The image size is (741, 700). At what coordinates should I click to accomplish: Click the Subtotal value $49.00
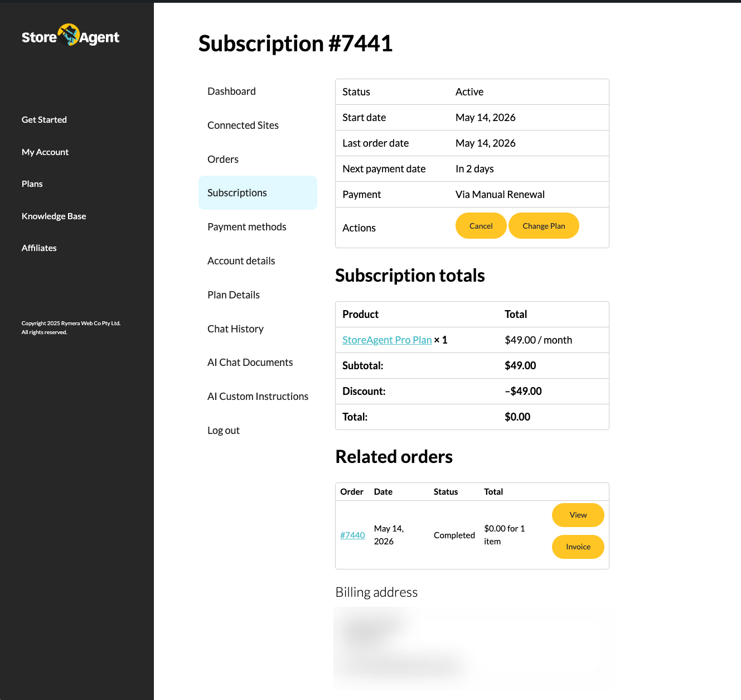point(520,365)
